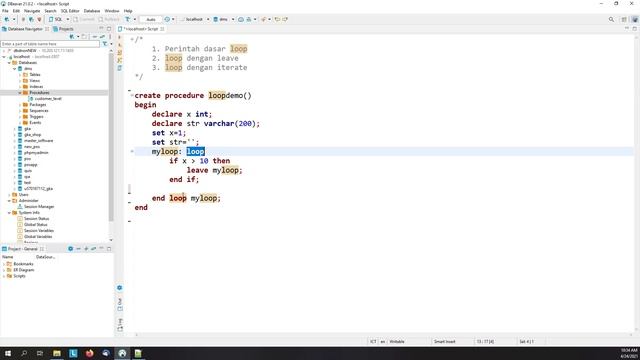Click Smart Insert status bar entry
The width and height of the screenshot is (640, 360).
tap(444, 342)
